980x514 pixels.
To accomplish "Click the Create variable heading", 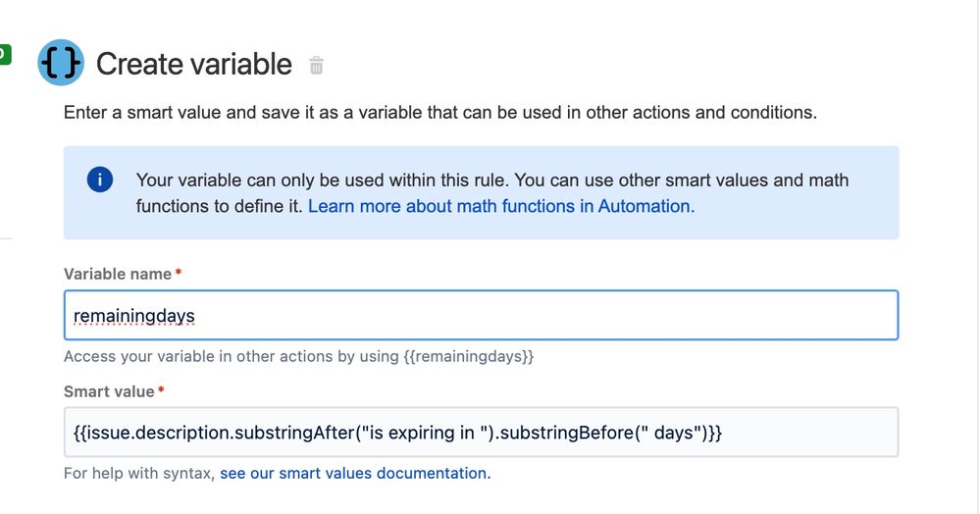I will (193, 65).
